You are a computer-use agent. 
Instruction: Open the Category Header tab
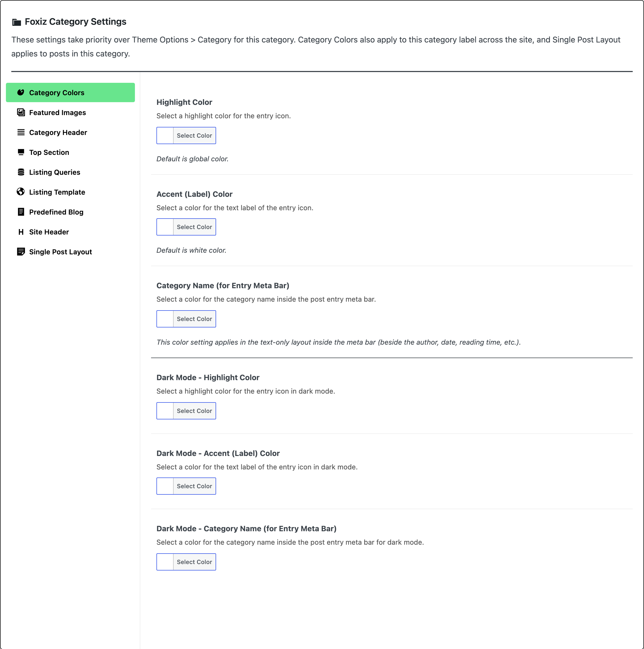[70, 132]
